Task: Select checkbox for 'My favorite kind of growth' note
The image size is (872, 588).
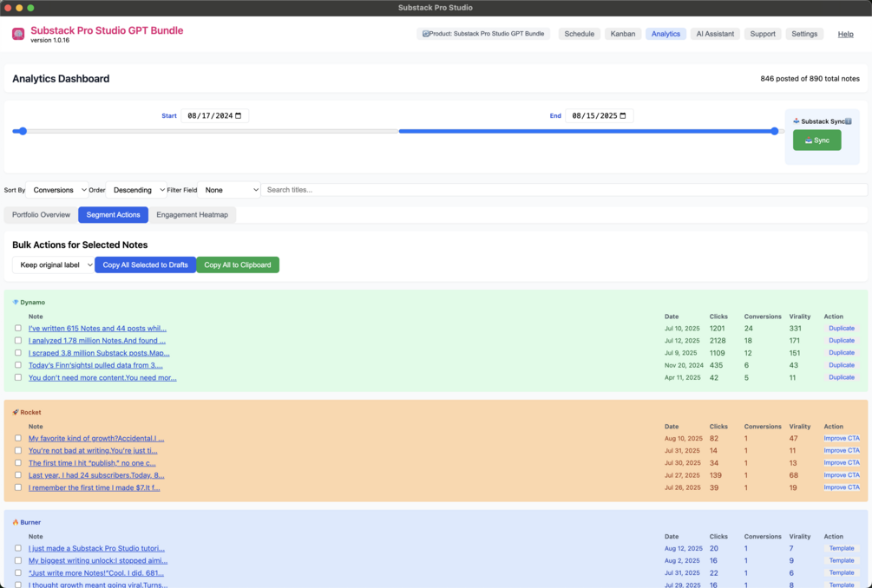Action: (18, 439)
